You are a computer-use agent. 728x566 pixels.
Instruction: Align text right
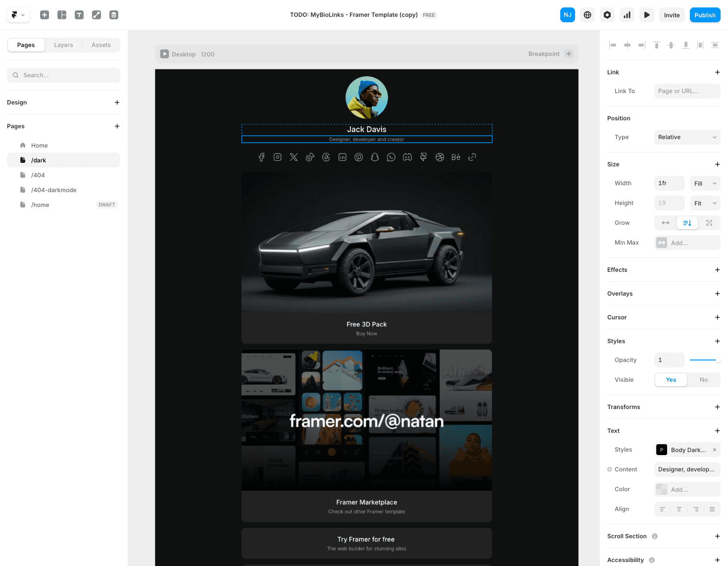[x=696, y=509]
